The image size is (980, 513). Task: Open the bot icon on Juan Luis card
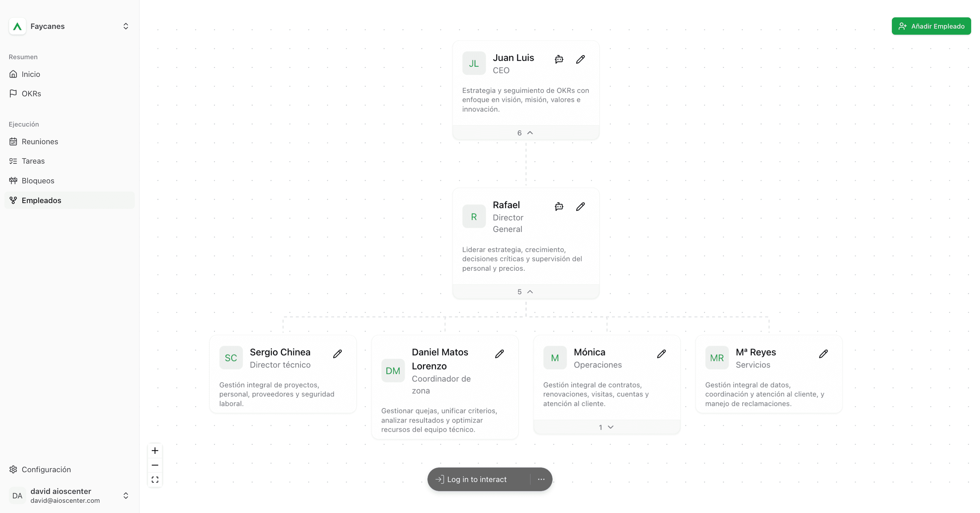[x=559, y=59]
